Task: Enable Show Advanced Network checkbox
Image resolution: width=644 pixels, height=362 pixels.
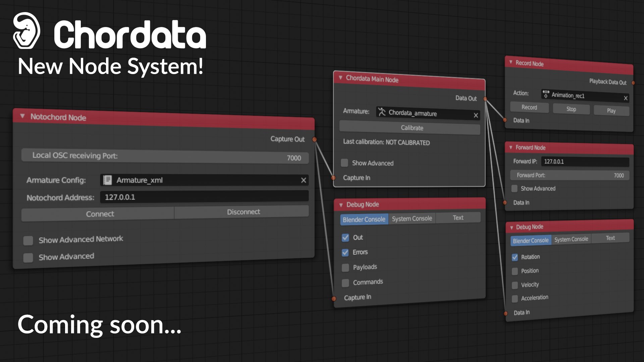Action: pos(28,240)
